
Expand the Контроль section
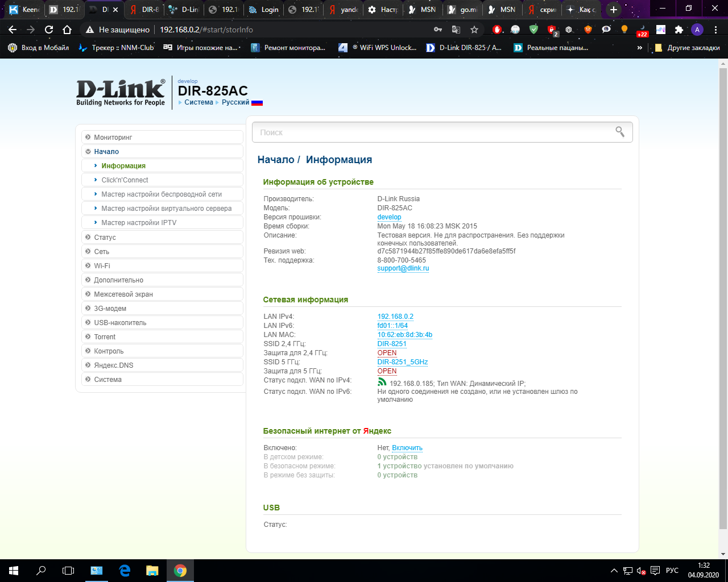click(x=162, y=351)
